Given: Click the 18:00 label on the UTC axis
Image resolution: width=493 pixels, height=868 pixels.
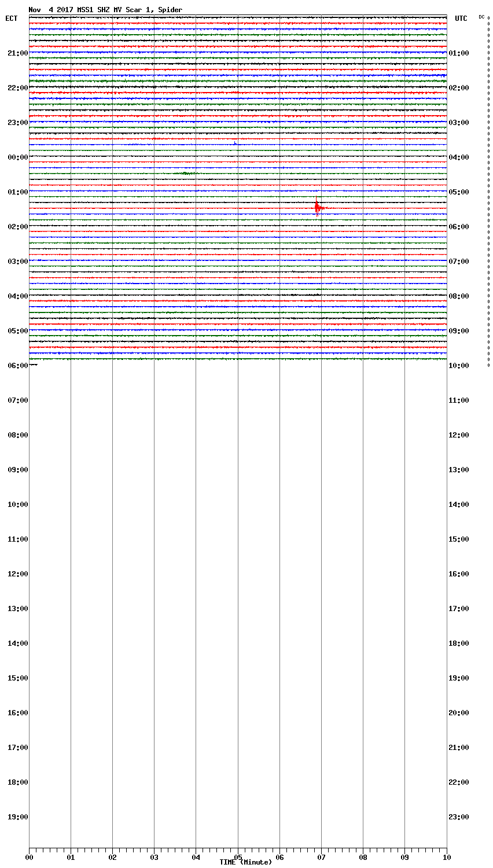Looking at the screenshot, I should click(459, 643).
